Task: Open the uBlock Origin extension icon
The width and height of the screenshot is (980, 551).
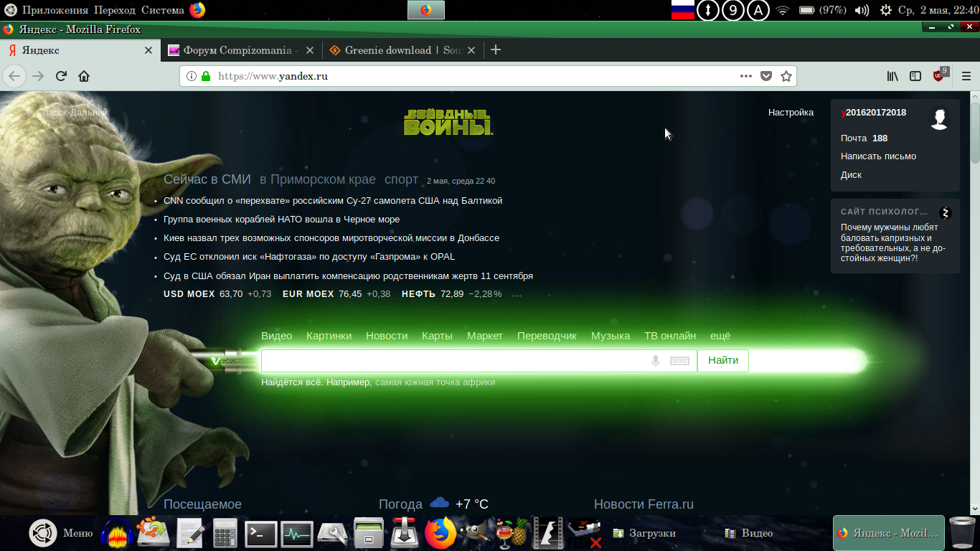Action: [939, 76]
